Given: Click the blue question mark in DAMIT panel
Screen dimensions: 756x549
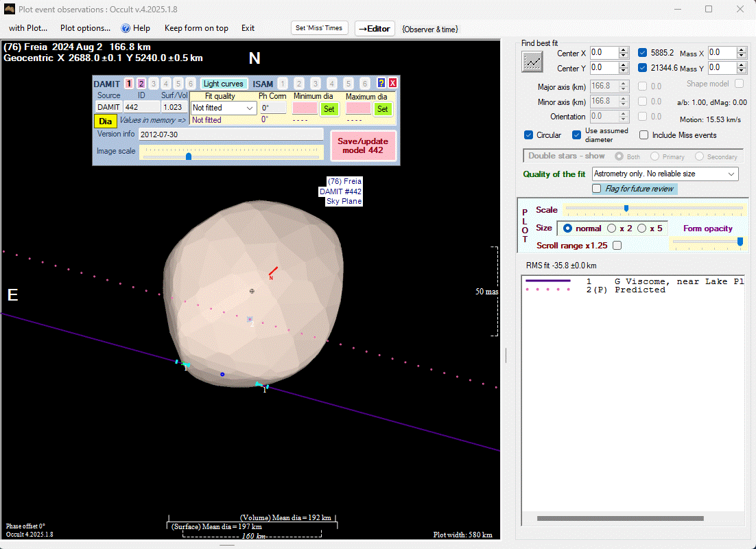Looking at the screenshot, I should [381, 83].
